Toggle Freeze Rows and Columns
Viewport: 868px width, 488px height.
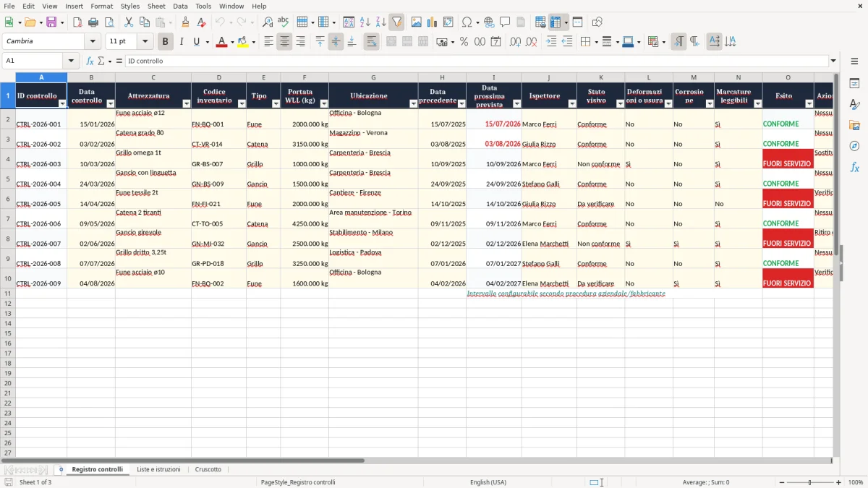[556, 22]
